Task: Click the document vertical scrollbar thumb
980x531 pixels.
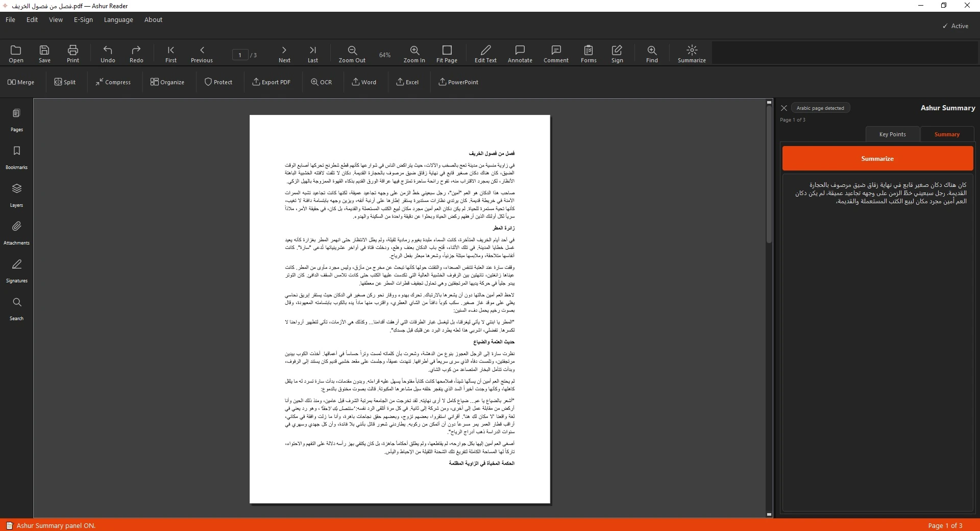Action: pos(769,174)
